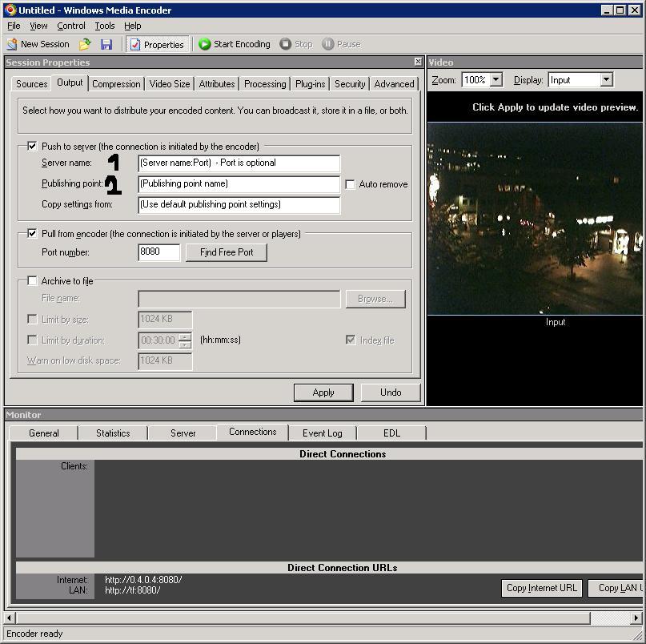Click the Pause encoding toolbar button
Screen dimensions: 646x644
(x=341, y=44)
